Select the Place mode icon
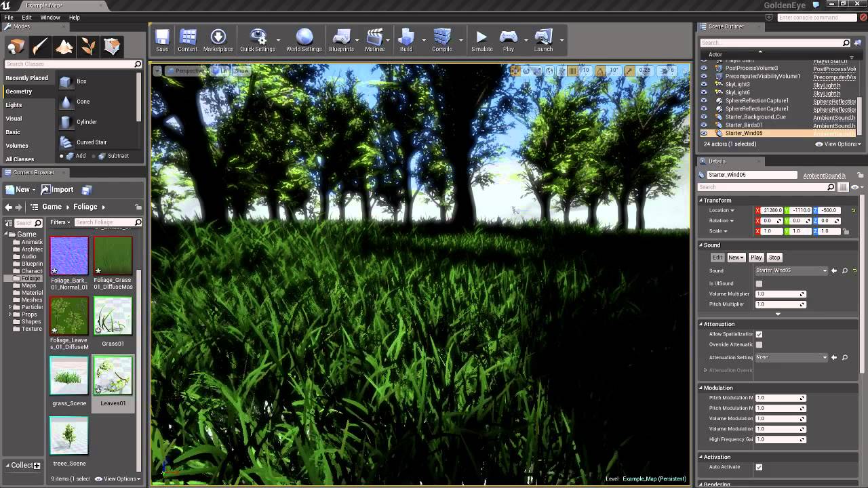 [x=16, y=46]
